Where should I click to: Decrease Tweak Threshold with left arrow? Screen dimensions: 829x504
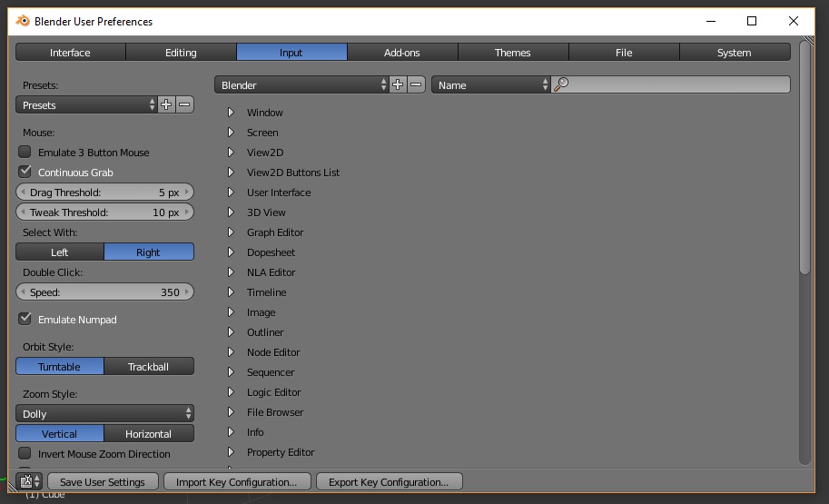click(x=23, y=212)
